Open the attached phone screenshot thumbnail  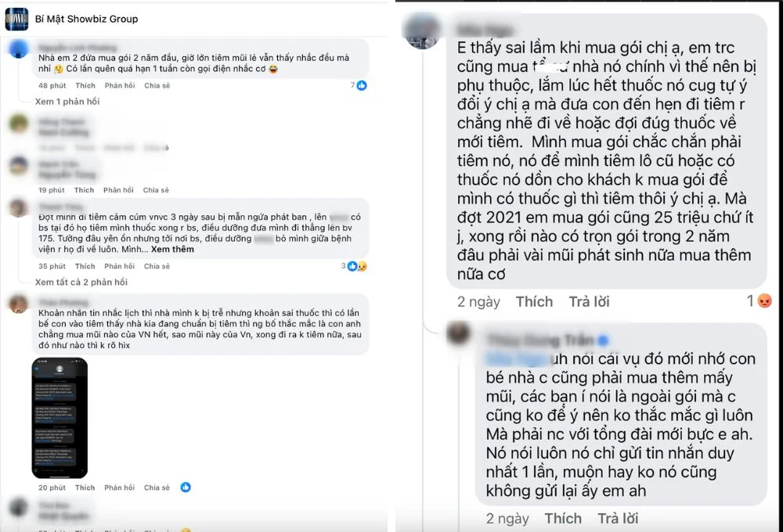click(x=60, y=418)
